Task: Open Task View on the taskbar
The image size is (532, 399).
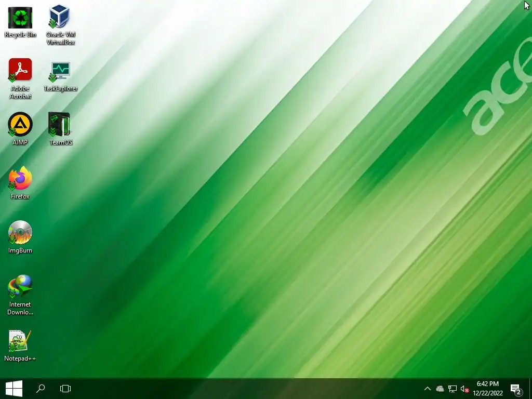Action: [65, 389]
